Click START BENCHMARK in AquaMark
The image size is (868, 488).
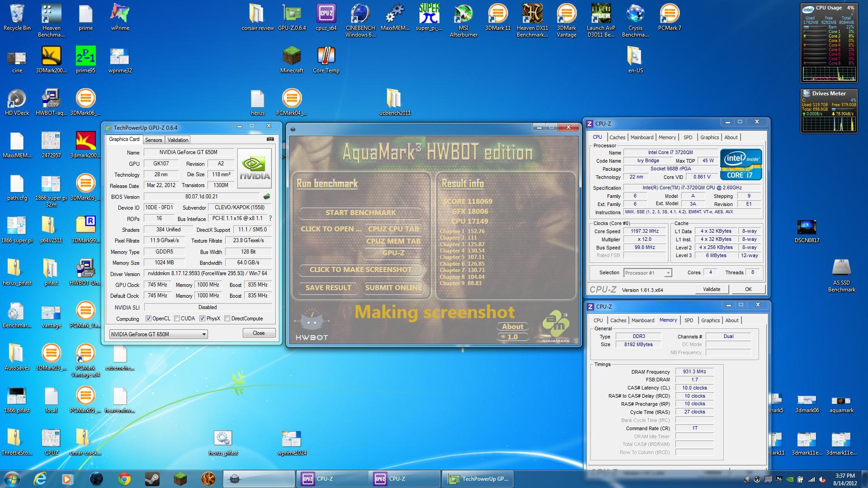(360, 212)
